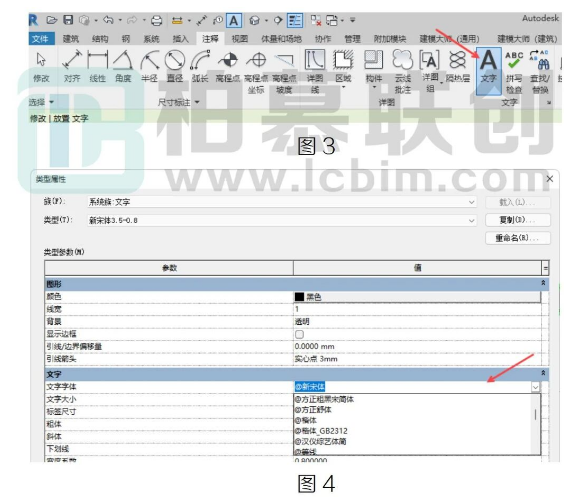Switch to the 视图 ribbon tab
Viewport: 564px width, 497px height.
(240, 38)
